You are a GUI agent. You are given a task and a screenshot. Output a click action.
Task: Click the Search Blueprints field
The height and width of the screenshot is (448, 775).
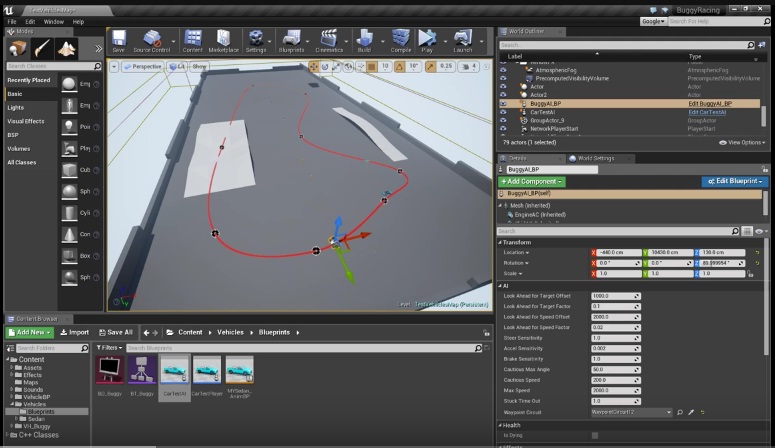coord(303,348)
